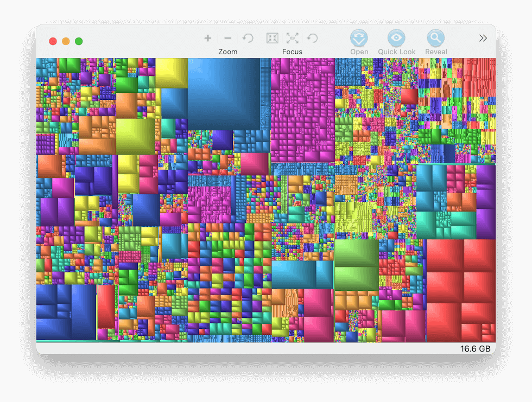Image resolution: width=532 pixels, height=402 pixels.
Task: Preview the file with Quick Look eye
Action: [x=396, y=38]
